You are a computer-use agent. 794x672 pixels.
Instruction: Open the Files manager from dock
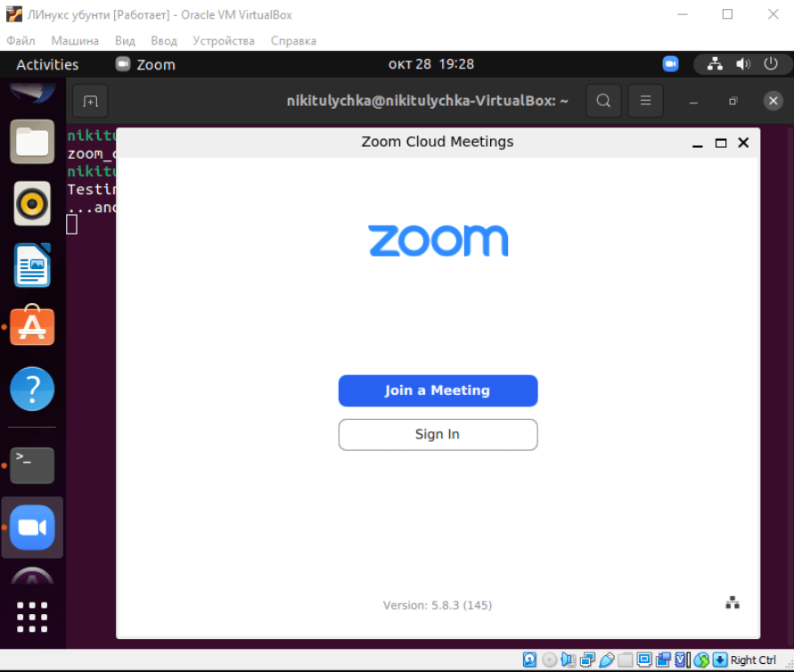click(32, 143)
